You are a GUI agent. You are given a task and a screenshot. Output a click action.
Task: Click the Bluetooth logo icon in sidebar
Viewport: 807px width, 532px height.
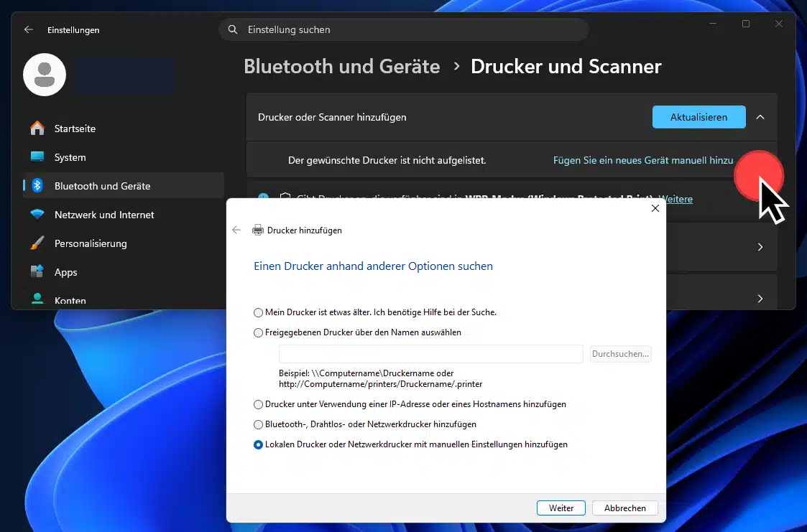click(x=37, y=185)
